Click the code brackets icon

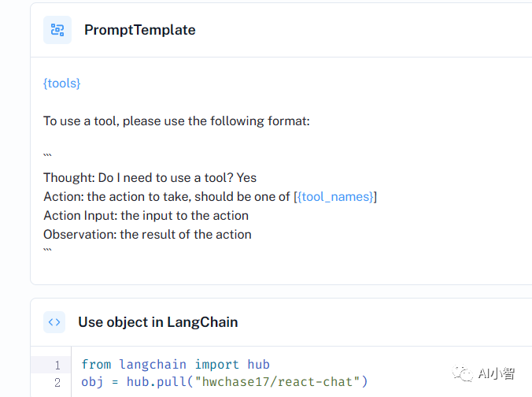tap(54, 321)
